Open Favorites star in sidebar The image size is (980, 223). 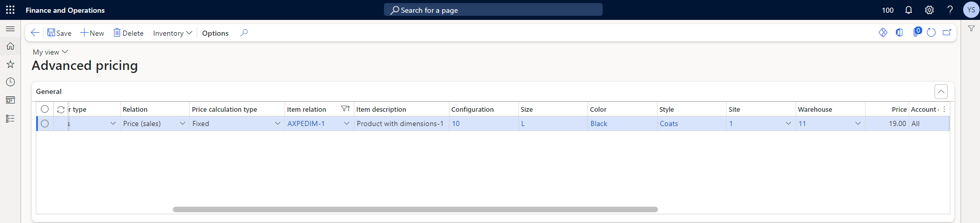tap(10, 64)
